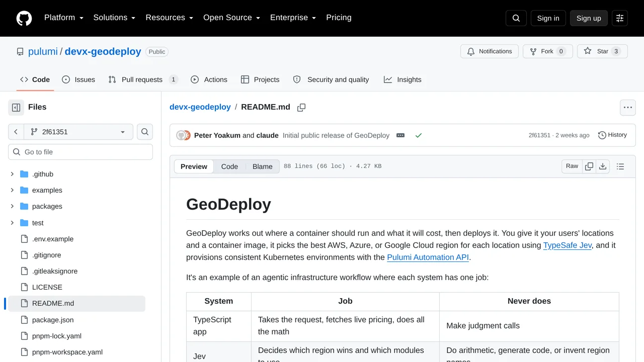
Task: Click the .gitignore file icon
Action: point(24,255)
